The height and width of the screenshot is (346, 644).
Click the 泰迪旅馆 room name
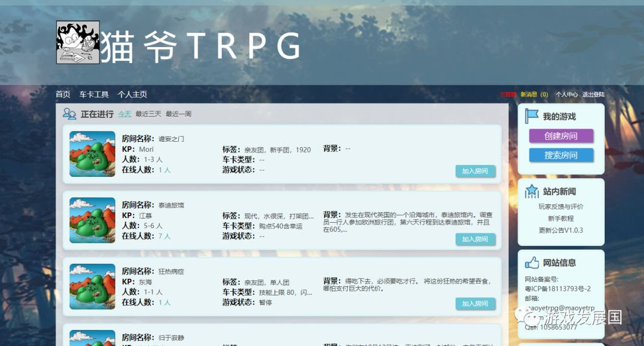tap(171, 205)
